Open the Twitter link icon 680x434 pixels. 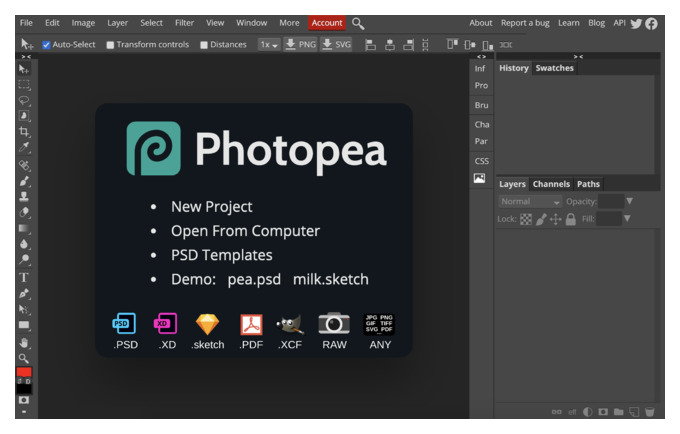(636, 23)
